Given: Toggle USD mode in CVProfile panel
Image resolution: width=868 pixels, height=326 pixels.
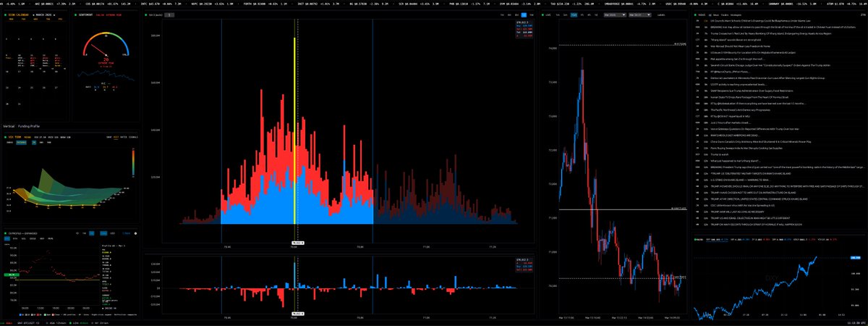Looking at the screenshot, I should click(112, 233).
